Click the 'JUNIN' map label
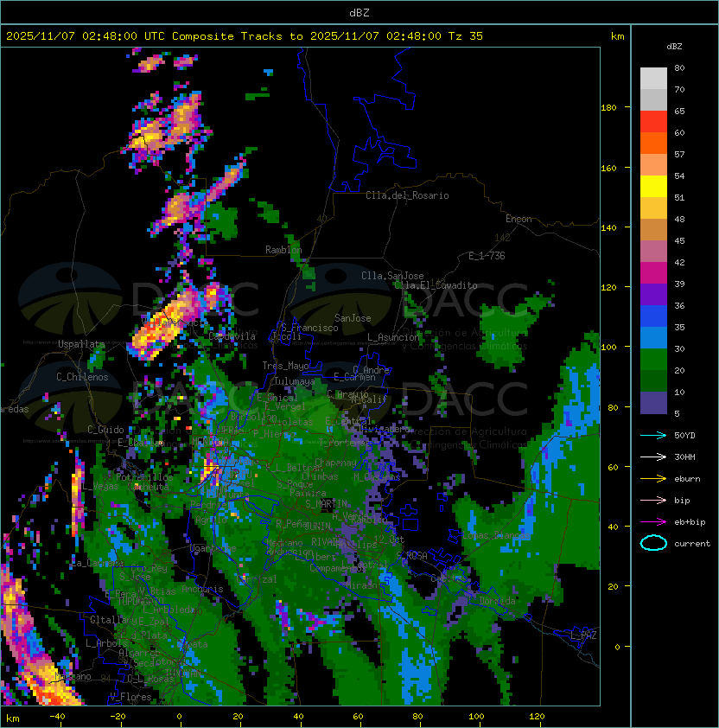Image resolution: width=719 pixels, height=728 pixels. point(318,526)
